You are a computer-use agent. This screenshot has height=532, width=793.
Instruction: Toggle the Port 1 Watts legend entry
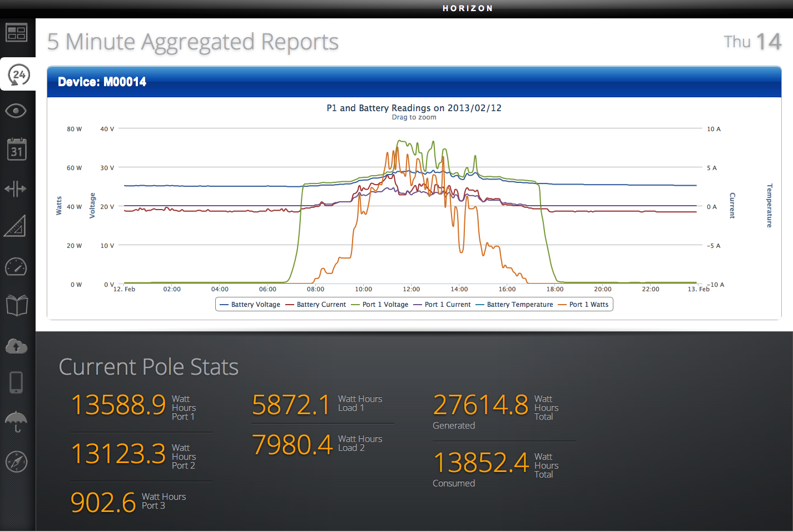[583, 305]
